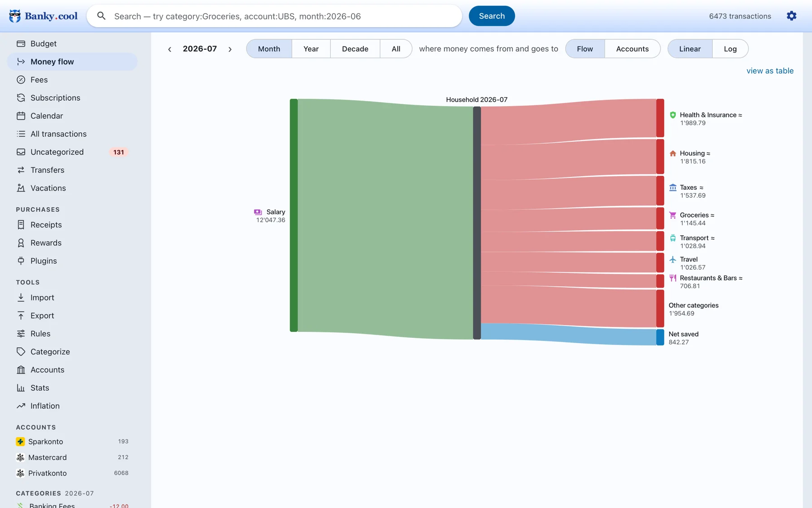Image resolution: width=812 pixels, height=508 pixels.
Task: Click the Uncategorized inbox icon
Action: [21, 152]
